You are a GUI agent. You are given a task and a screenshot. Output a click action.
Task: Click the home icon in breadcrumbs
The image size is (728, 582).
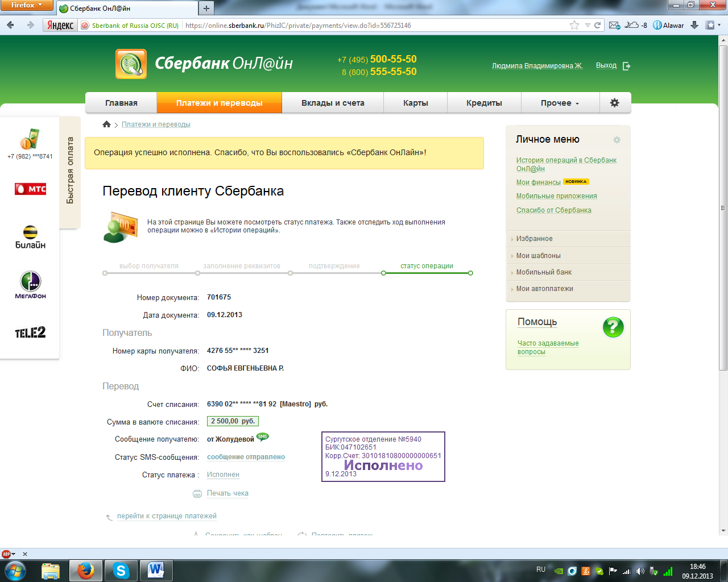point(106,124)
